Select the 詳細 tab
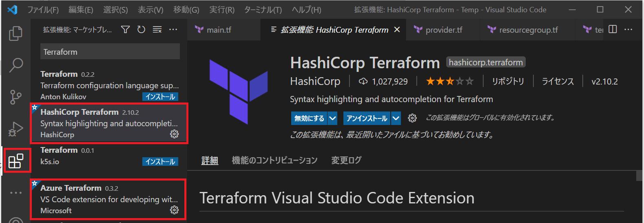644x223 pixels. pyautogui.click(x=210, y=161)
